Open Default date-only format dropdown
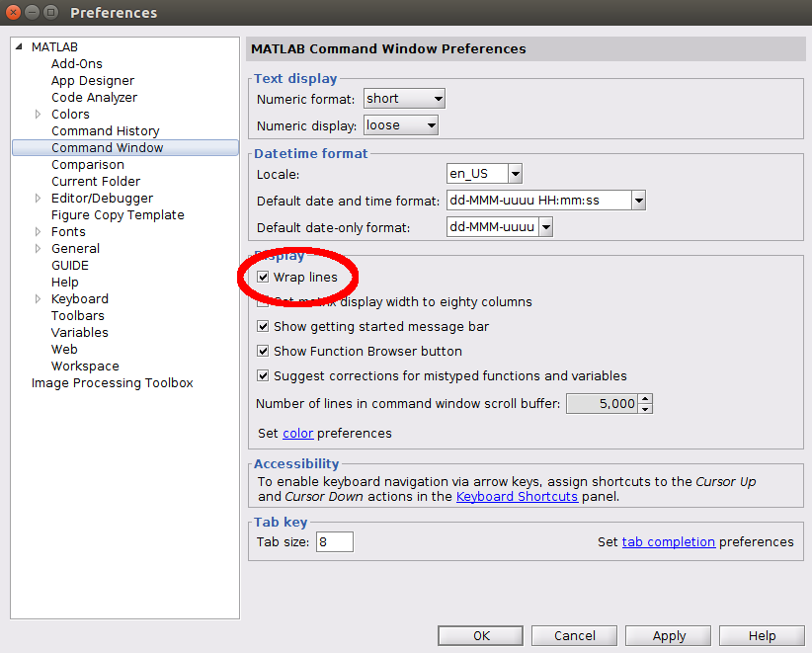Viewport: 812px width, 653px height. coord(546,227)
